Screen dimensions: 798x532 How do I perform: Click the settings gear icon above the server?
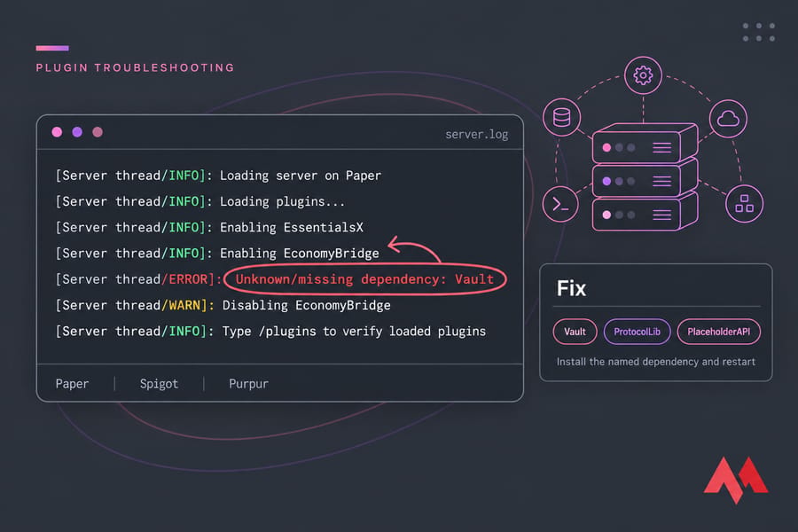pyautogui.click(x=643, y=75)
